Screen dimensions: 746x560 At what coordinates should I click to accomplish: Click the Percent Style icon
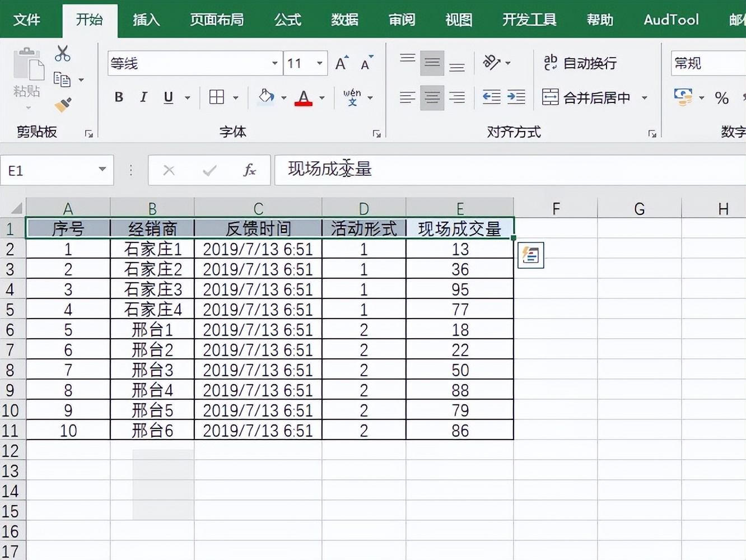pos(722,98)
